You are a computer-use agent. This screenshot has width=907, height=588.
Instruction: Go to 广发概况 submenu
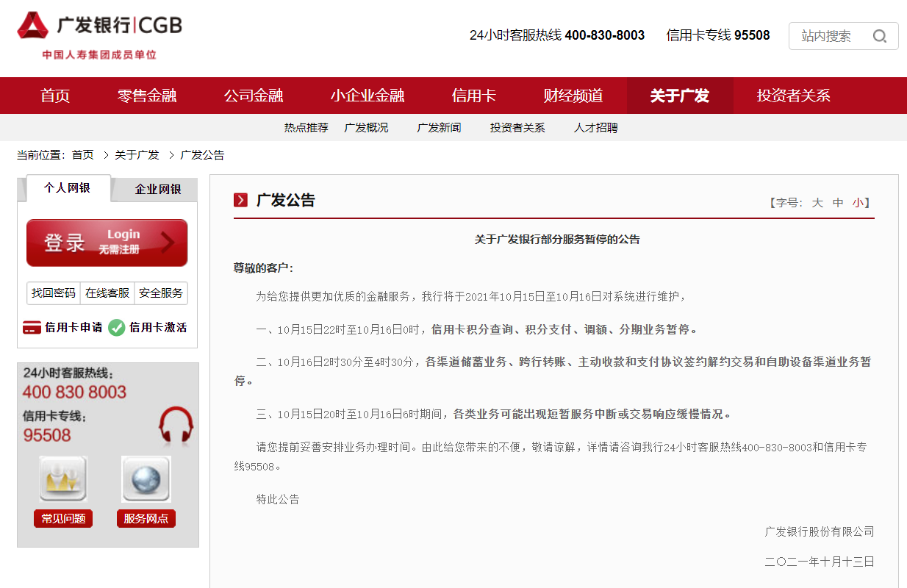tap(366, 128)
